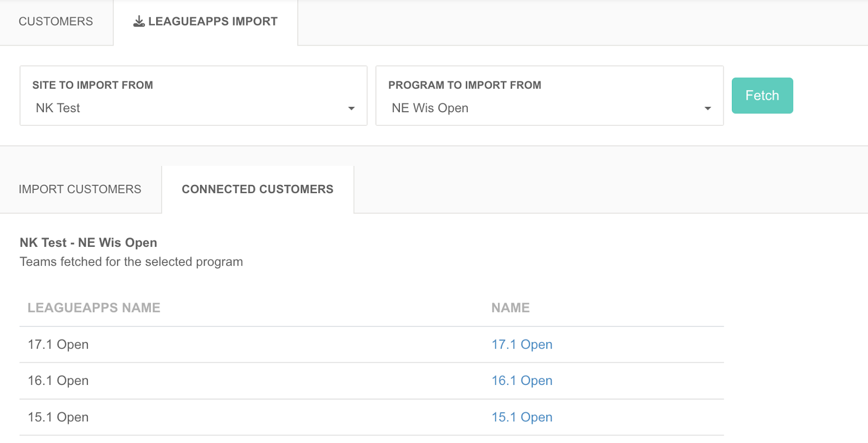Click the NK Test - NE Wis Open heading

point(88,242)
